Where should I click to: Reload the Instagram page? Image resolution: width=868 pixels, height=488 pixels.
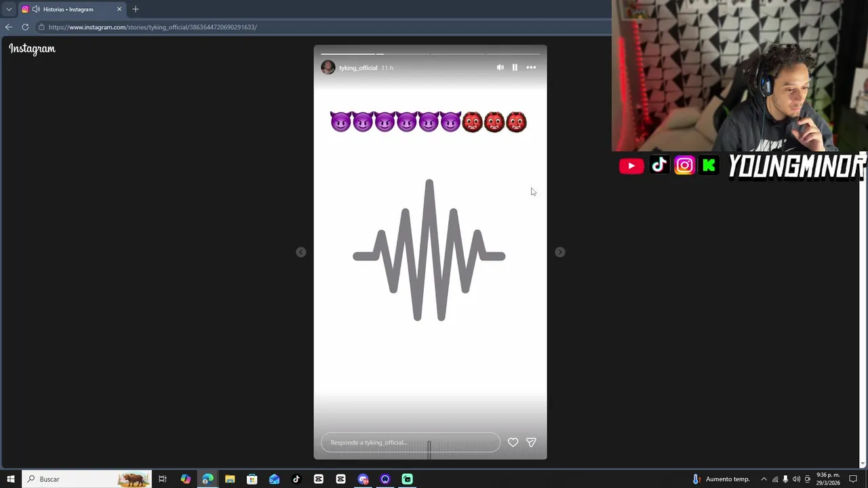25,27
